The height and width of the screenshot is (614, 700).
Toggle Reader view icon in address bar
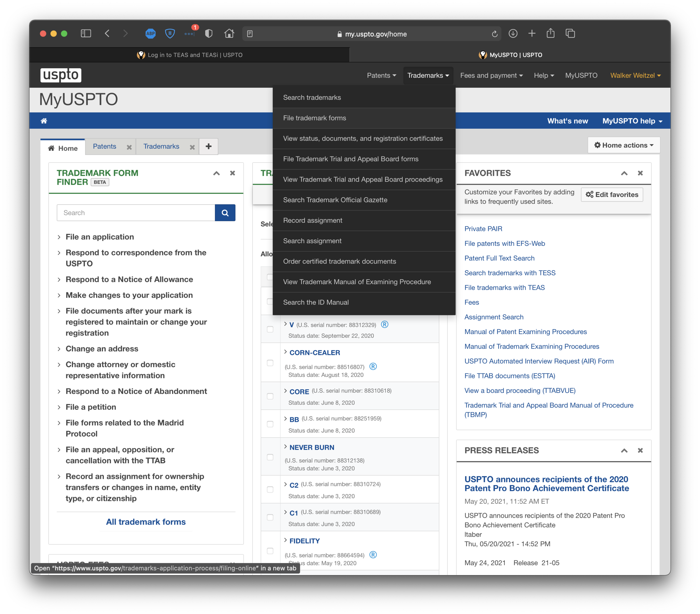click(x=250, y=34)
